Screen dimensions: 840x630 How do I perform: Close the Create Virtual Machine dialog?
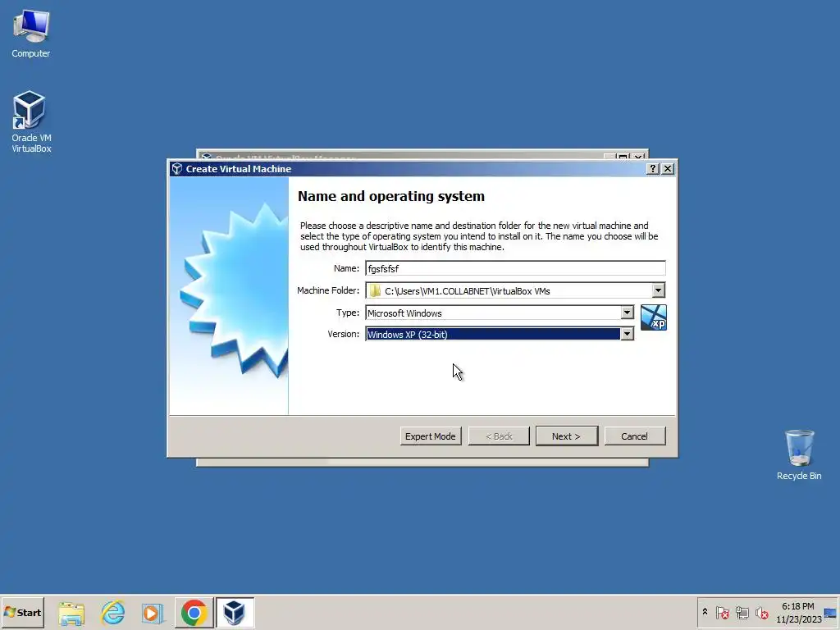[x=668, y=169]
